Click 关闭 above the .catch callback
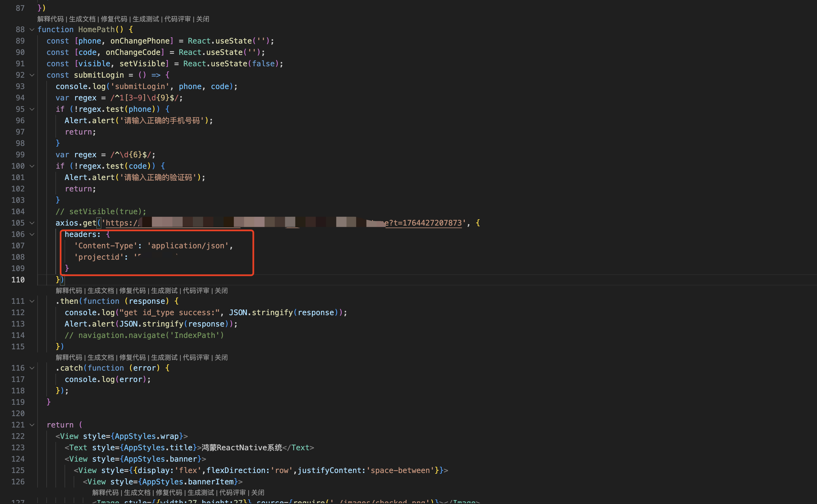817x504 pixels. tap(221, 358)
